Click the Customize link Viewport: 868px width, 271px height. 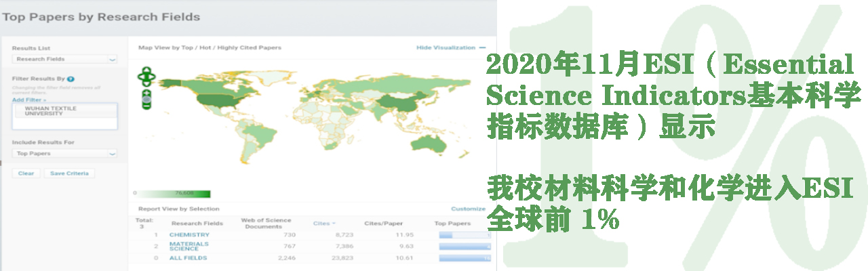click(x=468, y=209)
